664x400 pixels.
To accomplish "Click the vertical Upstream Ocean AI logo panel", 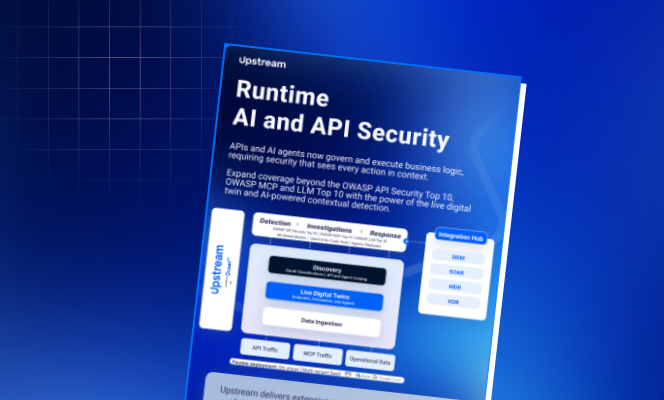I will tap(221, 269).
